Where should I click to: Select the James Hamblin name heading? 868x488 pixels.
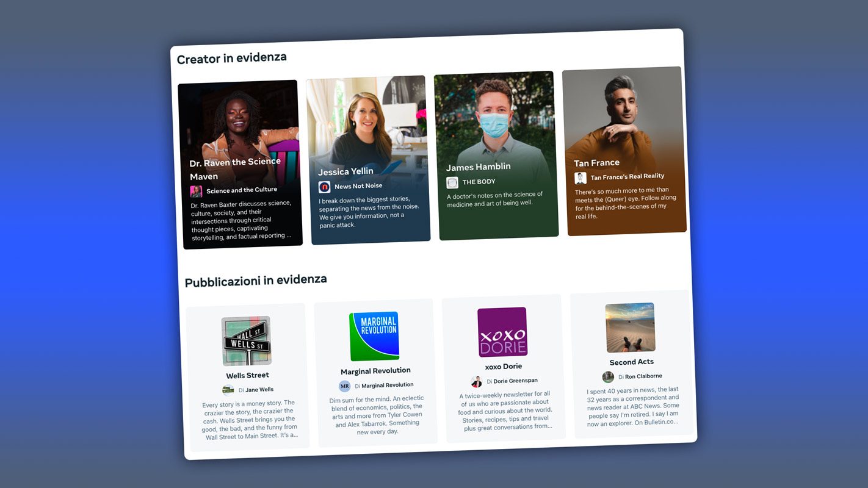tap(479, 167)
